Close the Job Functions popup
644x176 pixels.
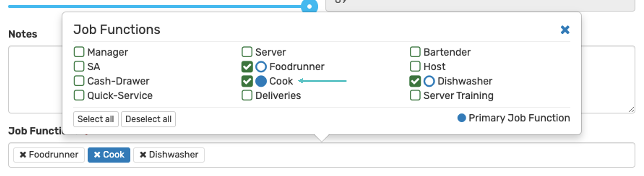click(x=565, y=30)
